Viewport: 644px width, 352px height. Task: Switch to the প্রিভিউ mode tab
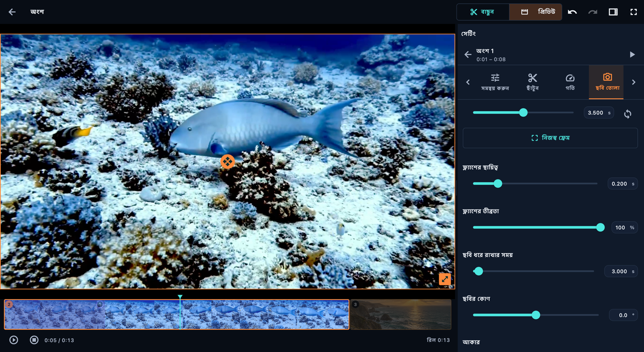(536, 12)
